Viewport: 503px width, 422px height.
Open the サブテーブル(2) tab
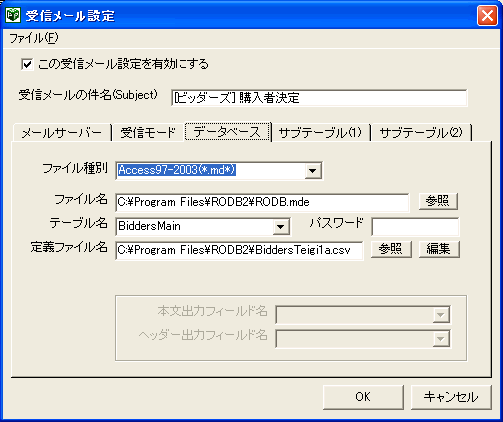[421, 133]
